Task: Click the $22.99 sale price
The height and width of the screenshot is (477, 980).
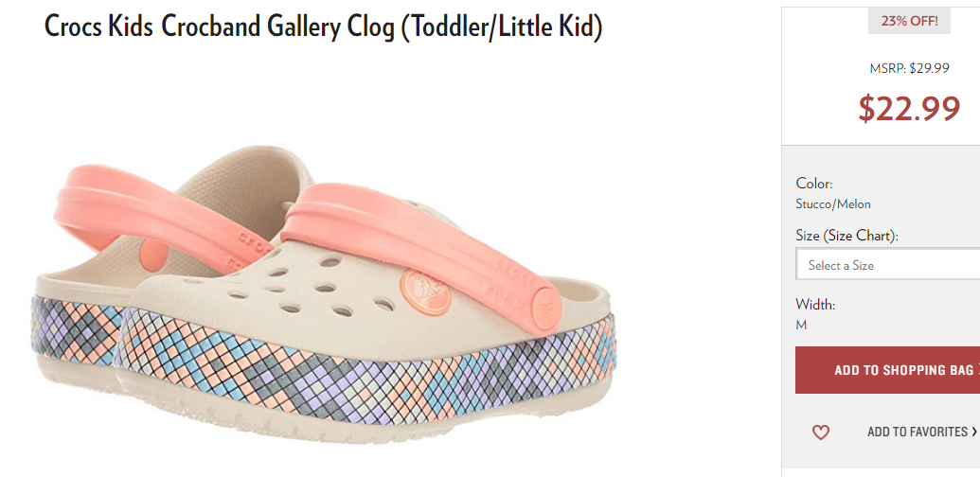Action: click(909, 108)
